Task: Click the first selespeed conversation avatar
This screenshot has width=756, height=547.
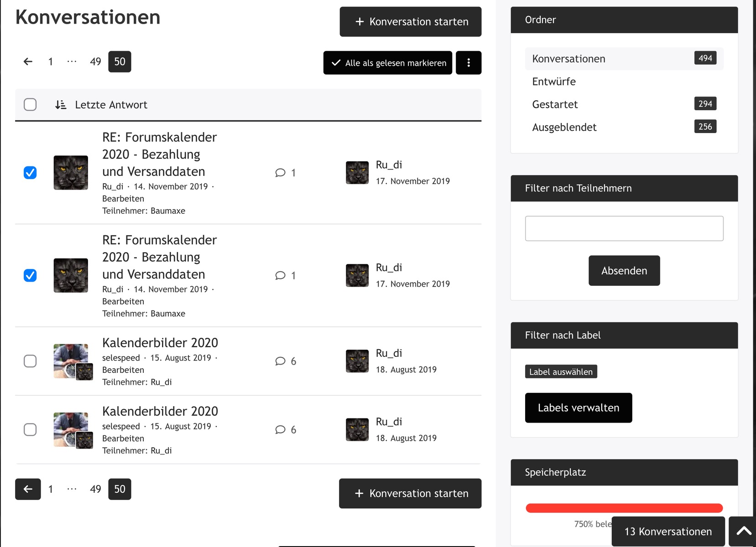Action: [71, 361]
